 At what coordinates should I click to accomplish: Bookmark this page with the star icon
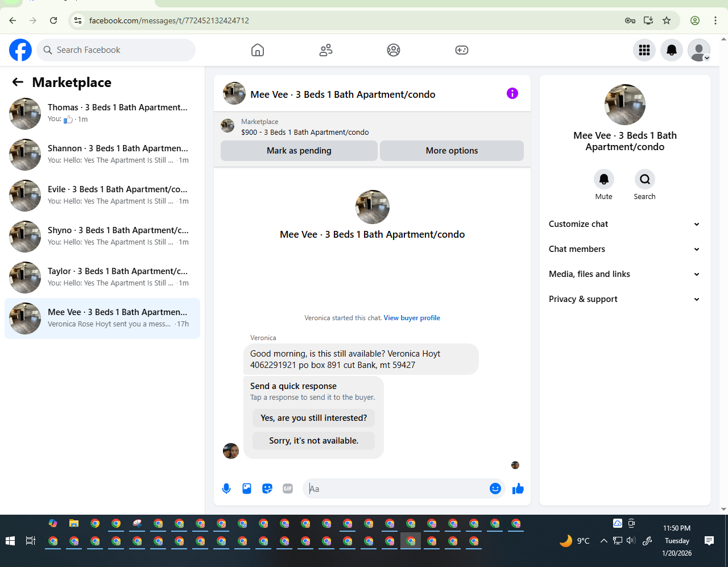tap(667, 20)
